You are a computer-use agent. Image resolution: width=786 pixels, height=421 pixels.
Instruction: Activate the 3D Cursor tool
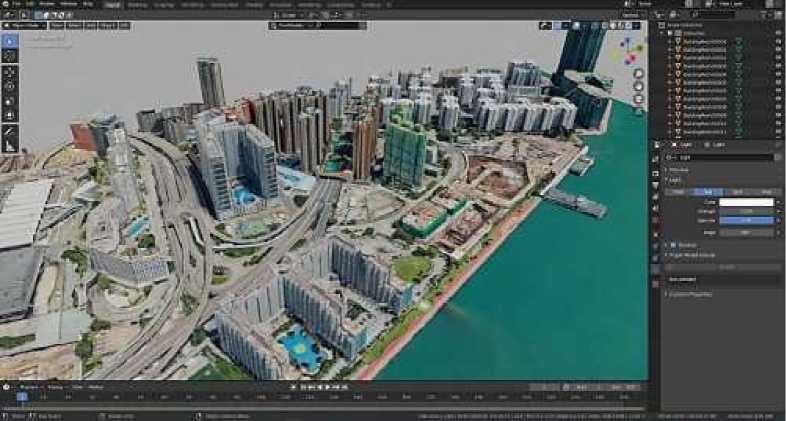pyautogui.click(x=10, y=57)
